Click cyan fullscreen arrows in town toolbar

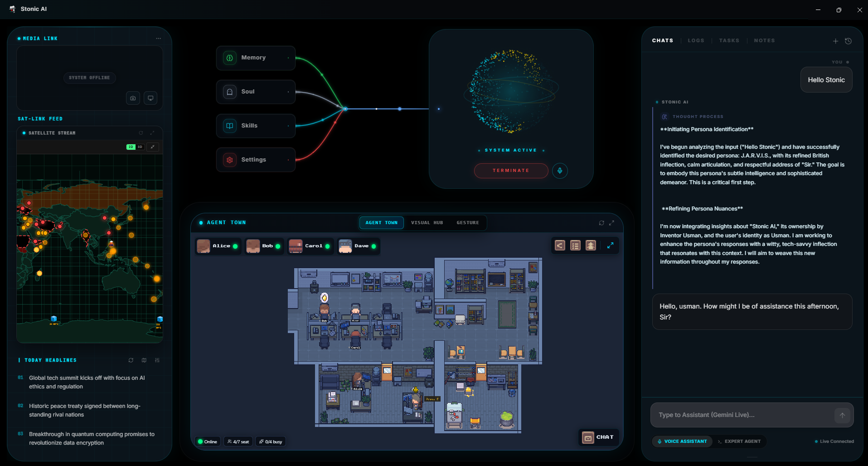[610, 245]
